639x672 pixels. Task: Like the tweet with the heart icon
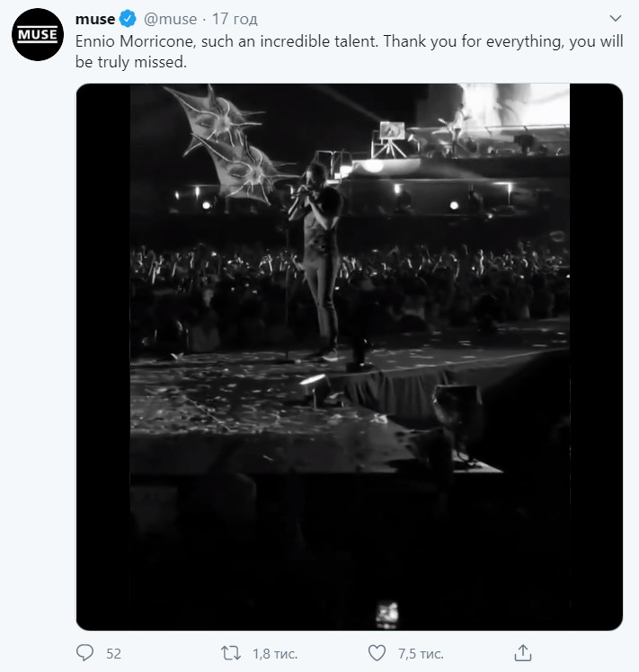[x=378, y=653]
